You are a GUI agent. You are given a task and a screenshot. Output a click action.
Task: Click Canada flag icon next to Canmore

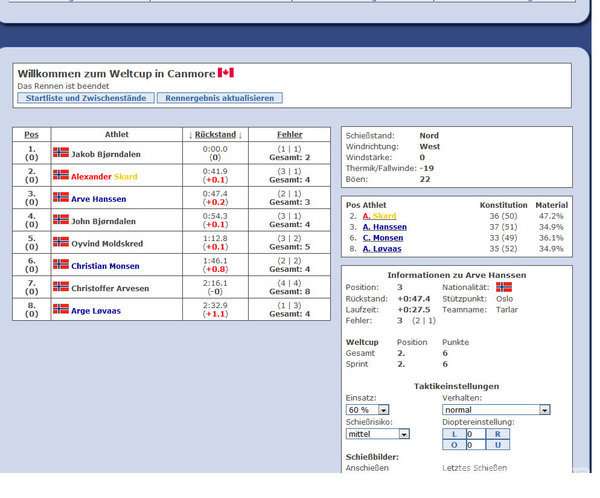click(226, 73)
